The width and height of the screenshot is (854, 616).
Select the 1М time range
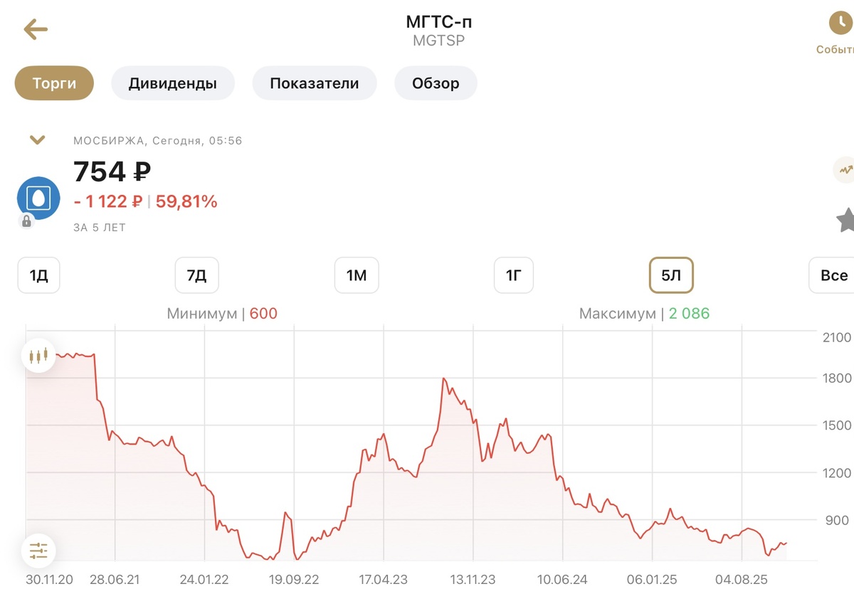tap(357, 275)
